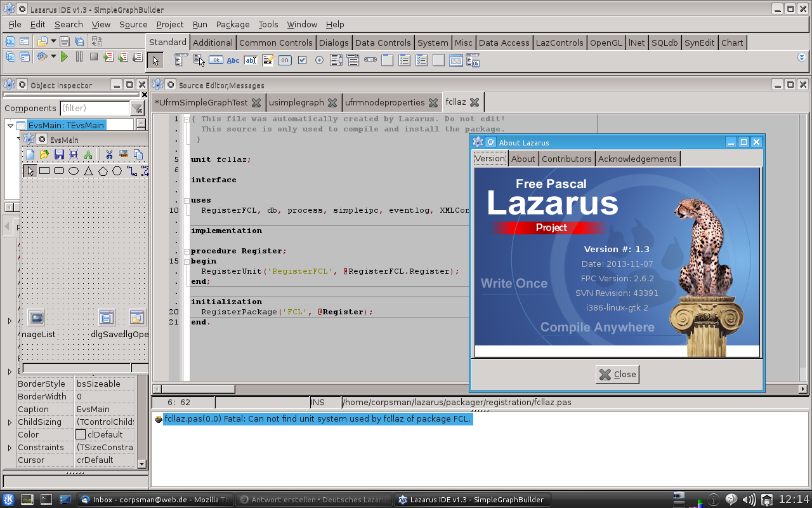Viewport: 812px width, 508px height.
Task: Select the TToggleBox 'on' component
Action: point(285,60)
